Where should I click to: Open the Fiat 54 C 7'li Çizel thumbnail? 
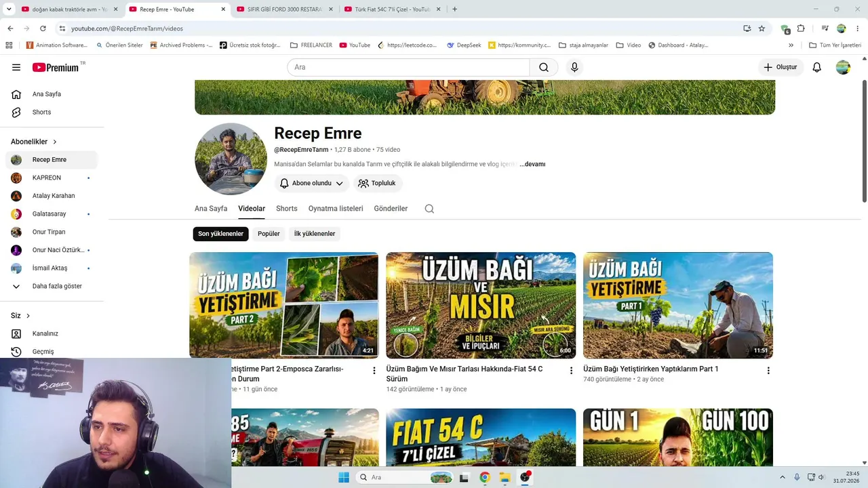point(481,437)
